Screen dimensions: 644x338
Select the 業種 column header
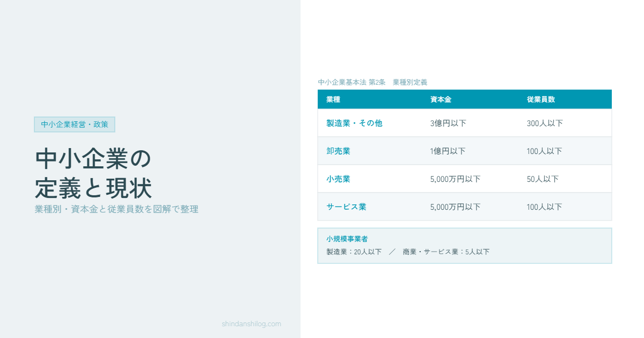[333, 99]
